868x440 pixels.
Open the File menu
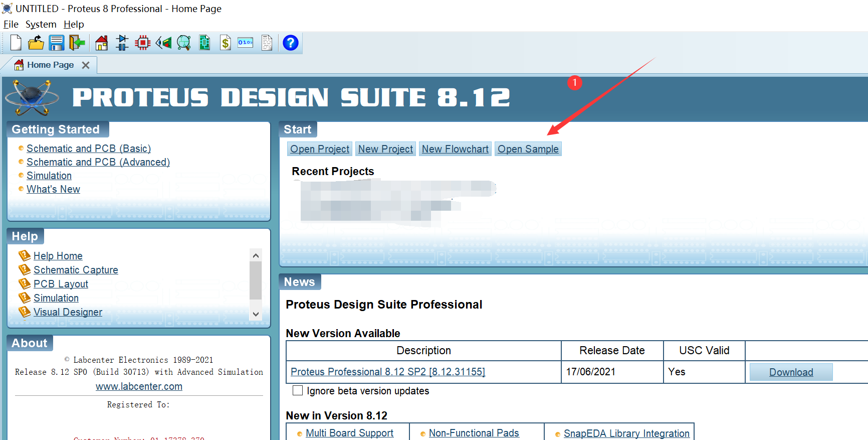click(x=11, y=24)
